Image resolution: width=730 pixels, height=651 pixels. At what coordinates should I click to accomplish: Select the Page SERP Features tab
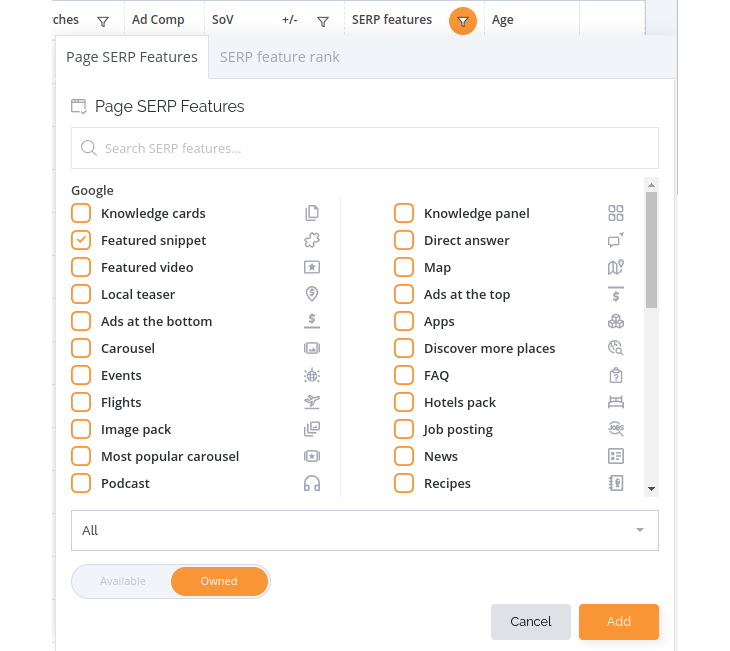coord(132,57)
